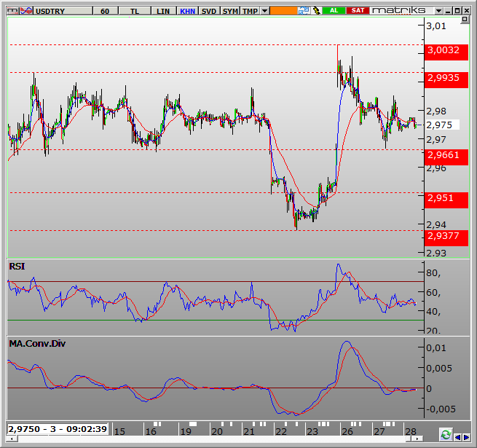This screenshot has height=448, width=477.
Task: Click the red SAT sell button
Action: pos(358,11)
